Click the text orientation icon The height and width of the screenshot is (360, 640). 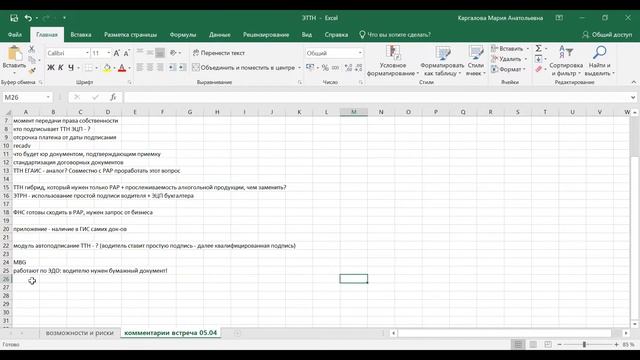coord(173,53)
